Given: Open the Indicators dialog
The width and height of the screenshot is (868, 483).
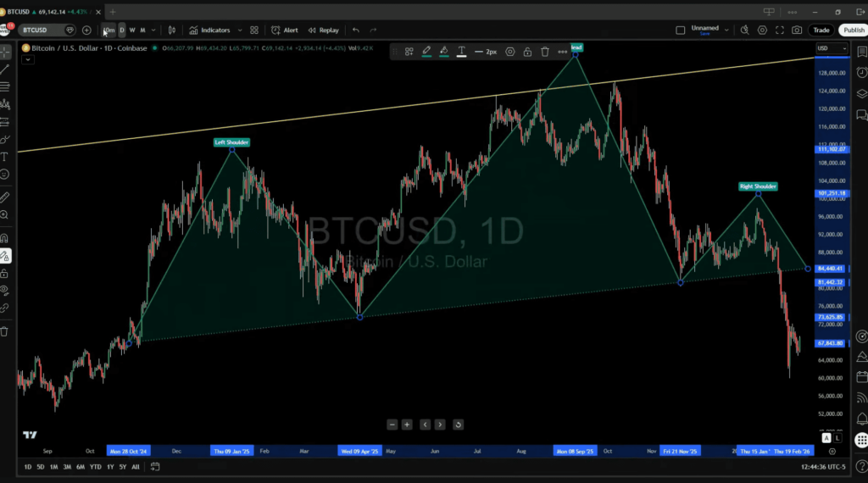Looking at the screenshot, I should [x=209, y=31].
